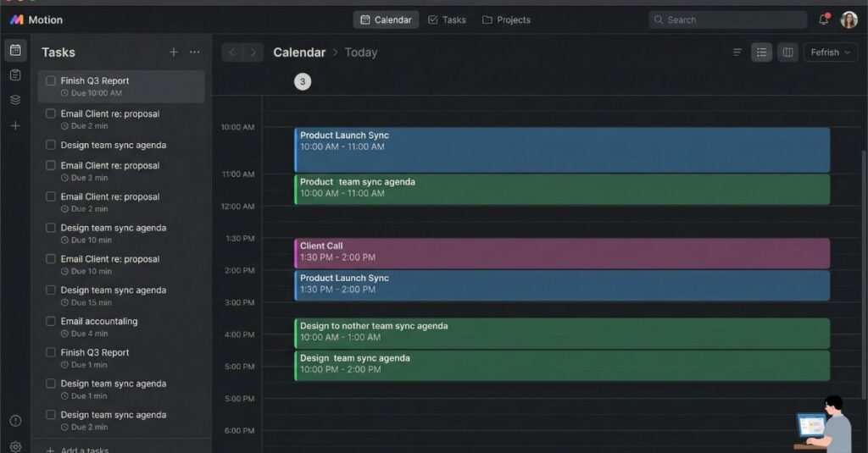Open the Tasks panel ellipsis menu
868x453 pixels.
[x=194, y=52]
